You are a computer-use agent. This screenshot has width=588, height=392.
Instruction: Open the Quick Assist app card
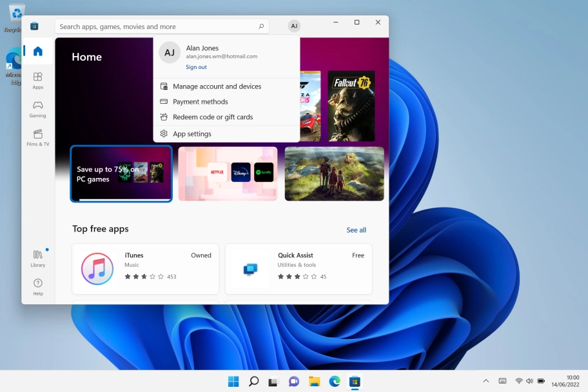click(298, 268)
